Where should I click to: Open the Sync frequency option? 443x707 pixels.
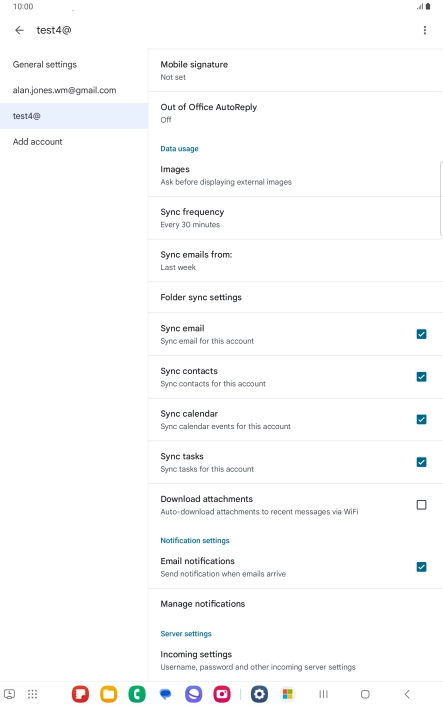tap(295, 218)
